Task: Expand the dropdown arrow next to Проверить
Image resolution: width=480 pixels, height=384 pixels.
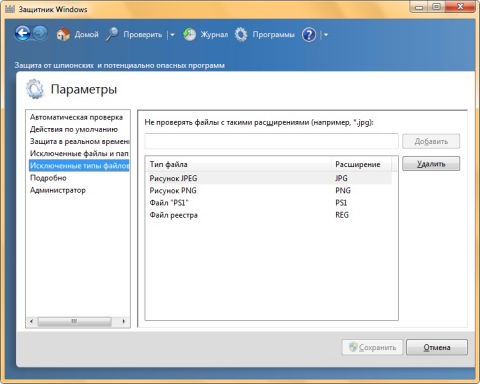Action: [x=172, y=35]
